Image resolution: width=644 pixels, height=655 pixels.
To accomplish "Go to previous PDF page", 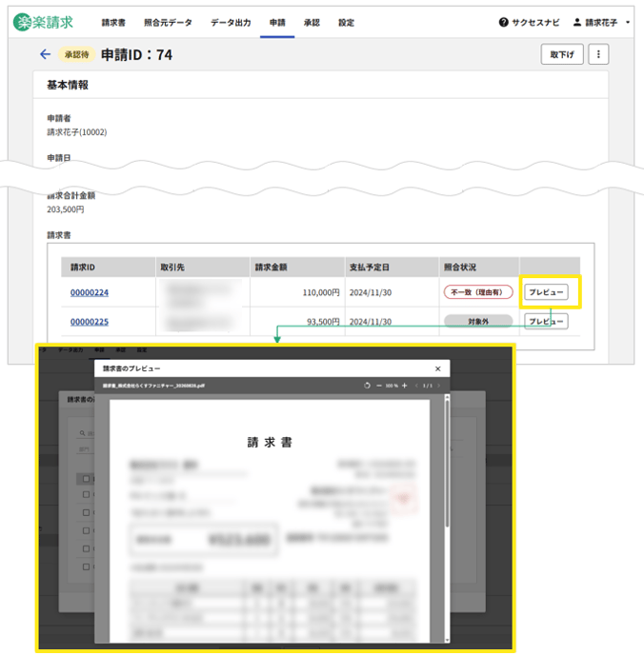I will [x=416, y=386].
